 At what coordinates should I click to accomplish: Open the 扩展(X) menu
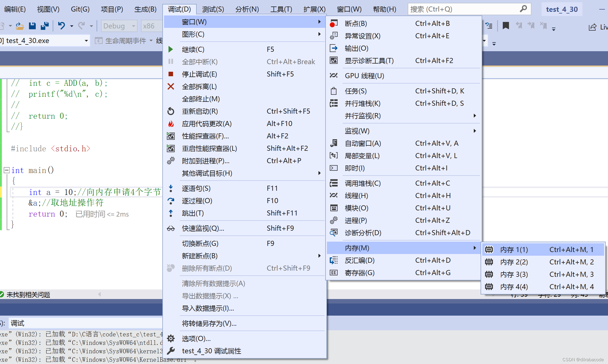click(314, 9)
